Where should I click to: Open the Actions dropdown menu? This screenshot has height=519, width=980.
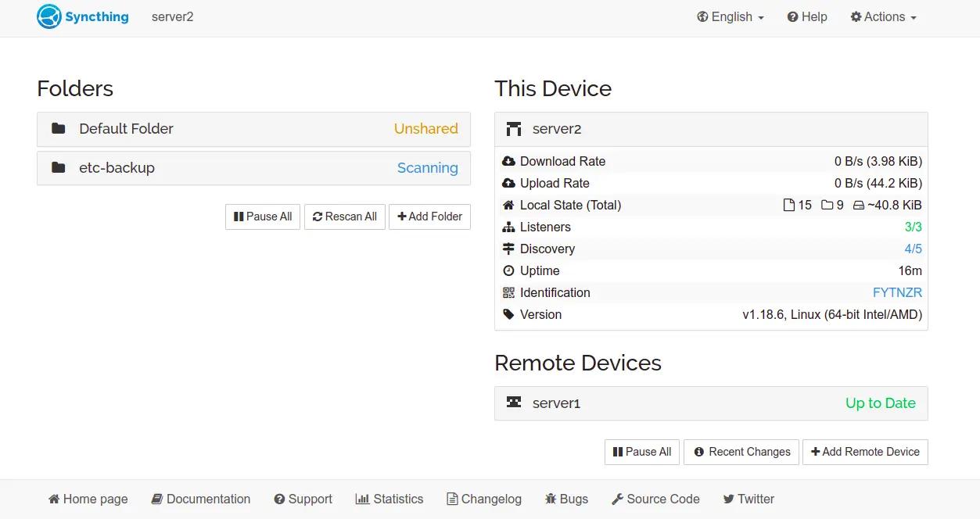click(x=883, y=16)
